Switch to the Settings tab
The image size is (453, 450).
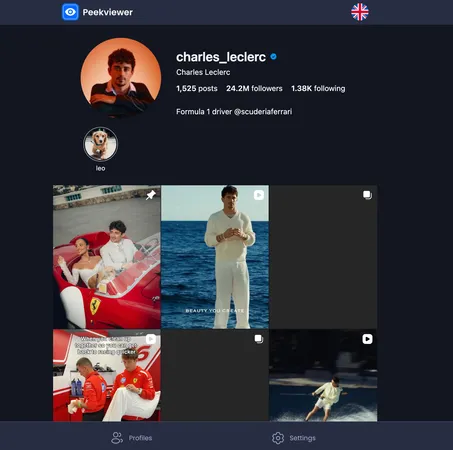[x=294, y=438]
